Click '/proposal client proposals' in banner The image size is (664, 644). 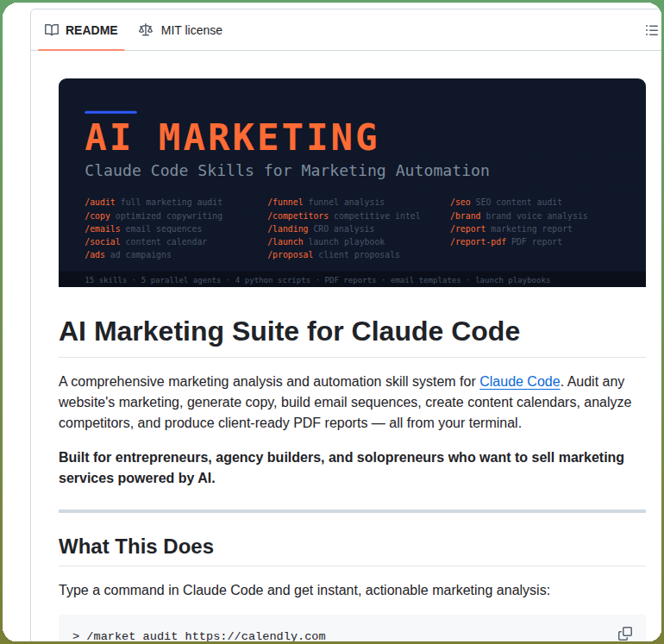pos(334,255)
